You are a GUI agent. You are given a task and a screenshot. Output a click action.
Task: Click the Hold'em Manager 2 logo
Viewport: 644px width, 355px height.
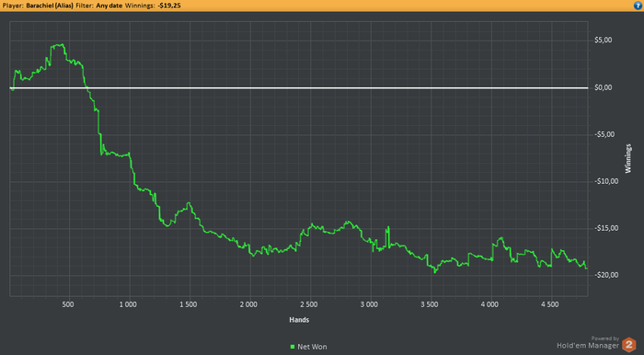[628, 345]
